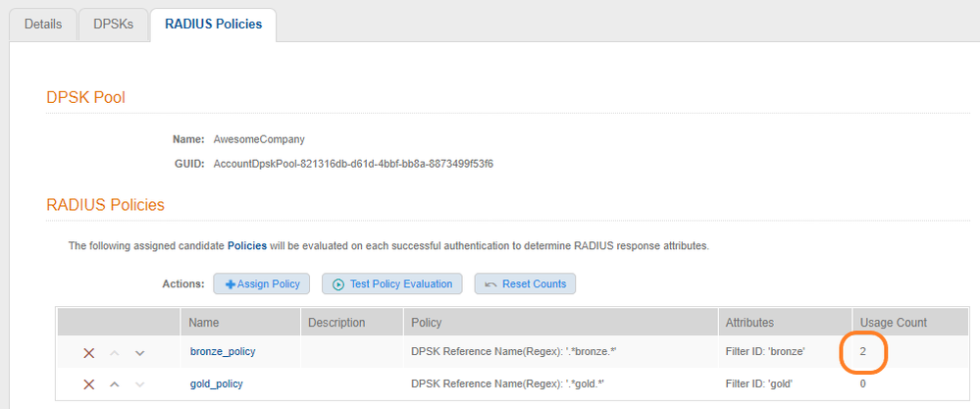Remove gold_policy using its red X icon
This screenshot has width=980, height=409.
[89, 383]
